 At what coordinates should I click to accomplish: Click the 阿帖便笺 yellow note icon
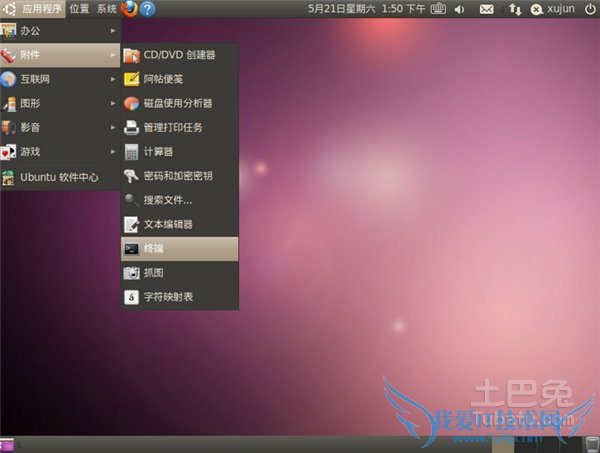pos(132,79)
